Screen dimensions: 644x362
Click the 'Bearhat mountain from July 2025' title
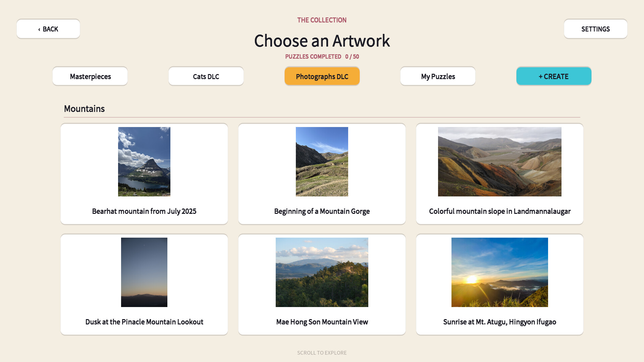click(144, 211)
